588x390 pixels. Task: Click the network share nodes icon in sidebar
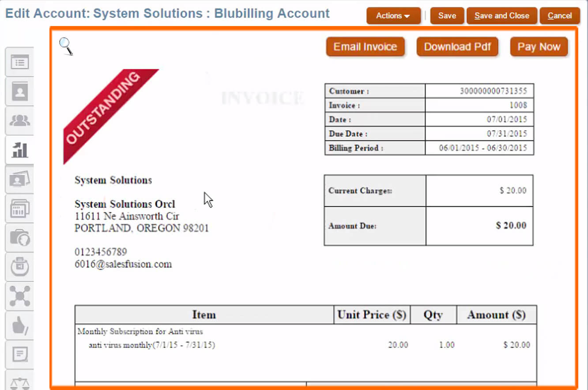[19, 296]
